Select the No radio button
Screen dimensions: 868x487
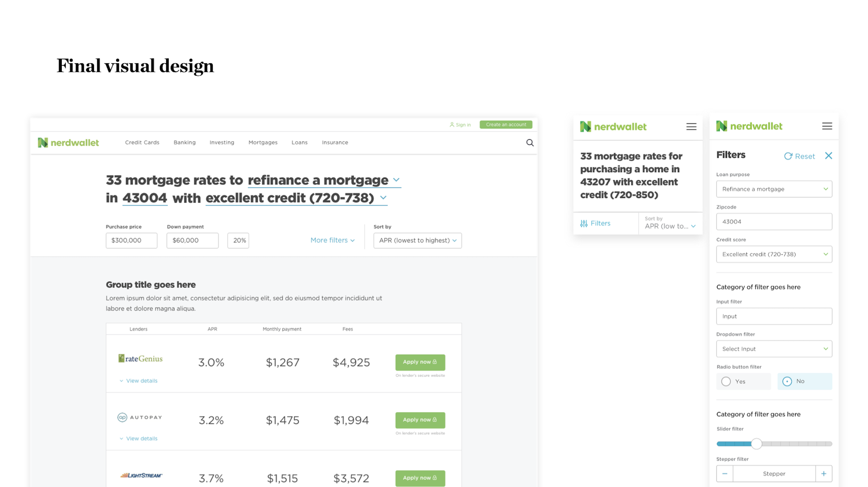pos(787,381)
